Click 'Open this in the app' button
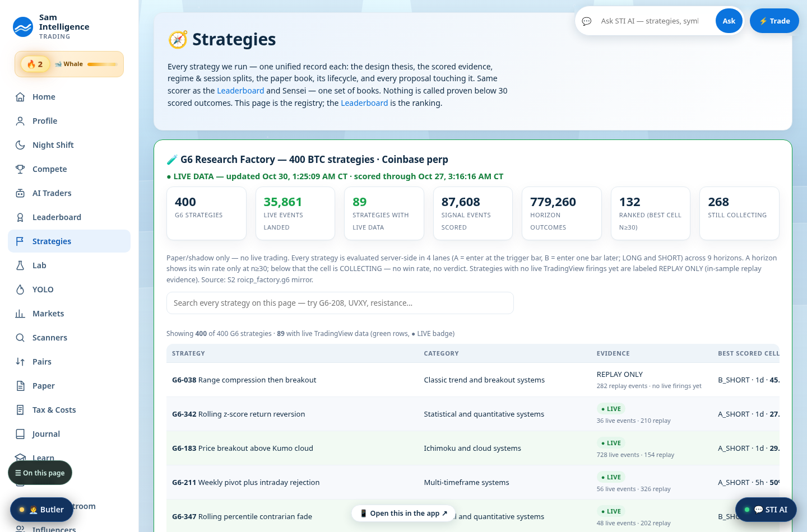 (403, 513)
